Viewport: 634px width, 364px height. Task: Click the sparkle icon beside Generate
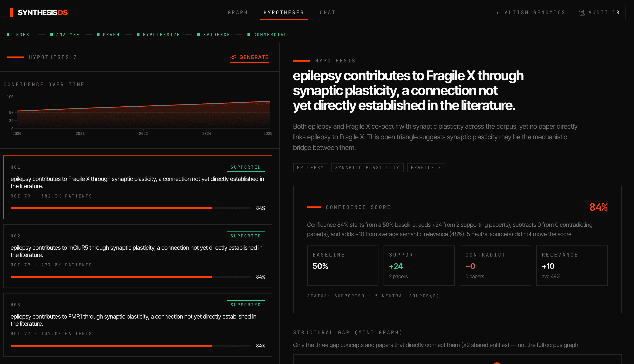[233, 57]
